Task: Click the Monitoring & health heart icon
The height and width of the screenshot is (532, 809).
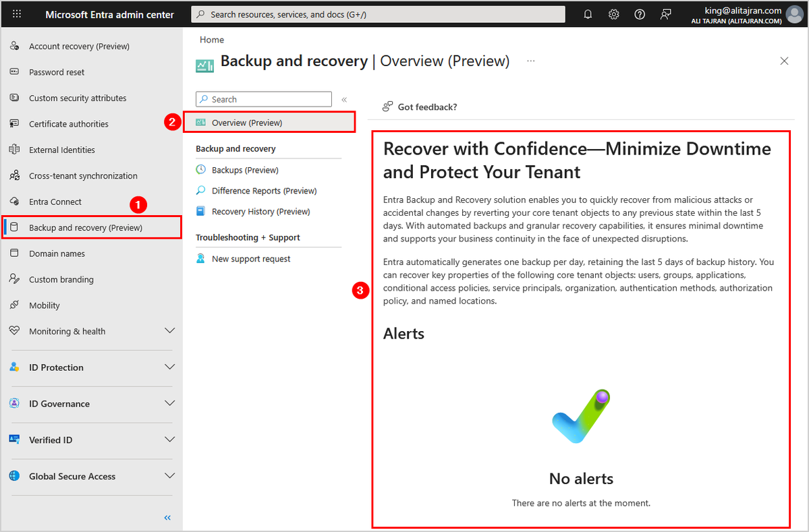Action: click(x=14, y=331)
